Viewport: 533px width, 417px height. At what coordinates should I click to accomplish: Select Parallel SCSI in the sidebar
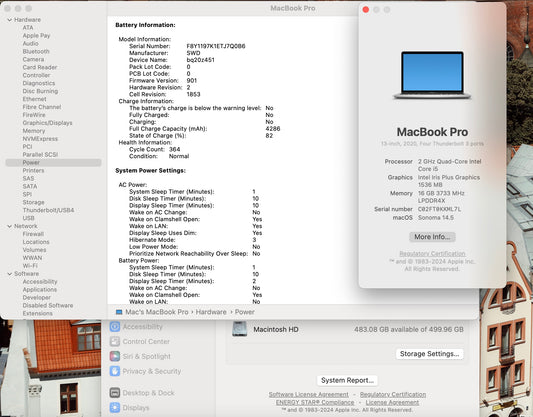[x=40, y=155]
